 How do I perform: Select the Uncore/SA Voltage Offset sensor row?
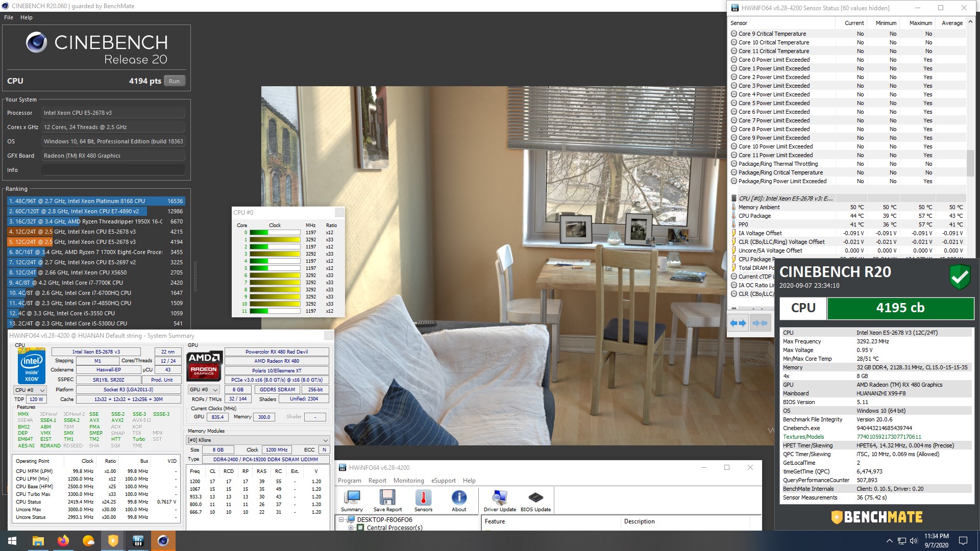click(848, 251)
